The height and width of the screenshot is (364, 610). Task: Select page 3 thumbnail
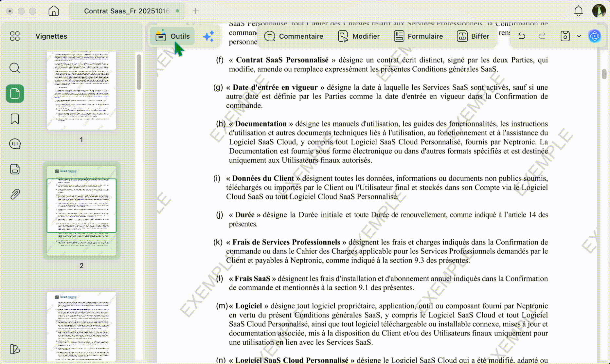coord(81,326)
